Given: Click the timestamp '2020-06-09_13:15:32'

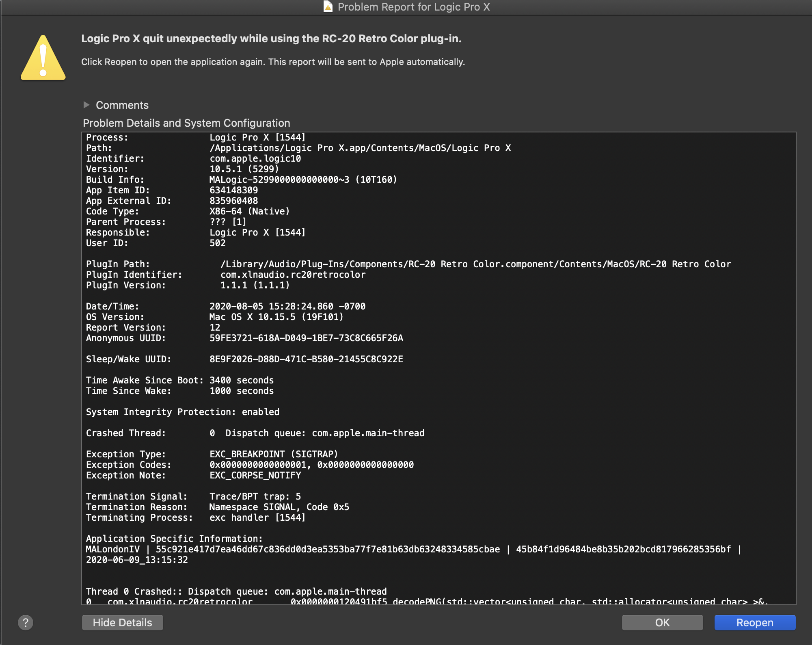Looking at the screenshot, I should 137,560.
